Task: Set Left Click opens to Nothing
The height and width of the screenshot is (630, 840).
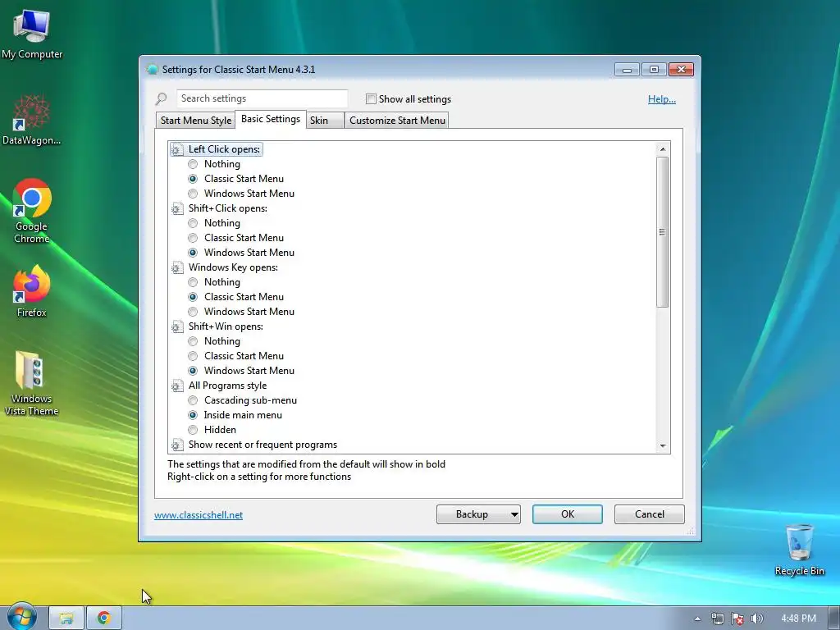Action: tap(193, 164)
